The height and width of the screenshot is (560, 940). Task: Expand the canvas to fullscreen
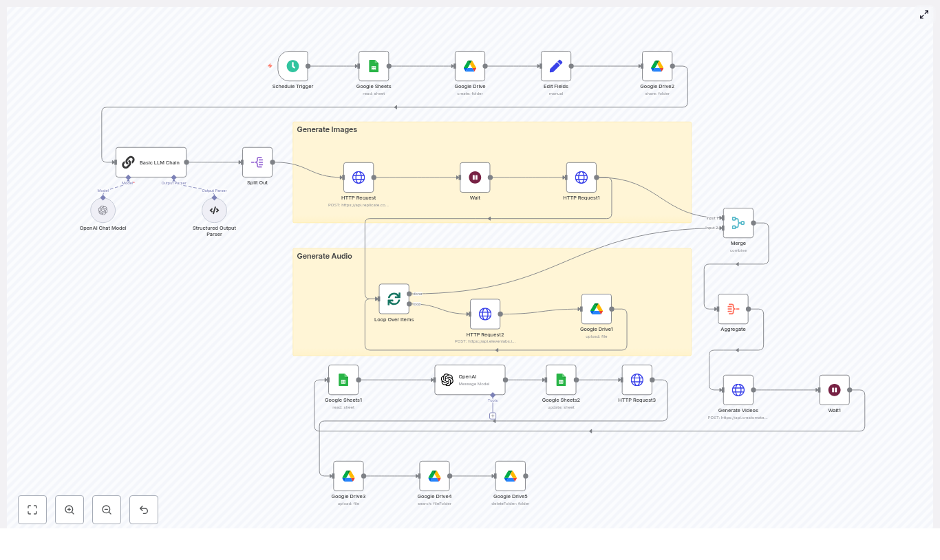924,14
